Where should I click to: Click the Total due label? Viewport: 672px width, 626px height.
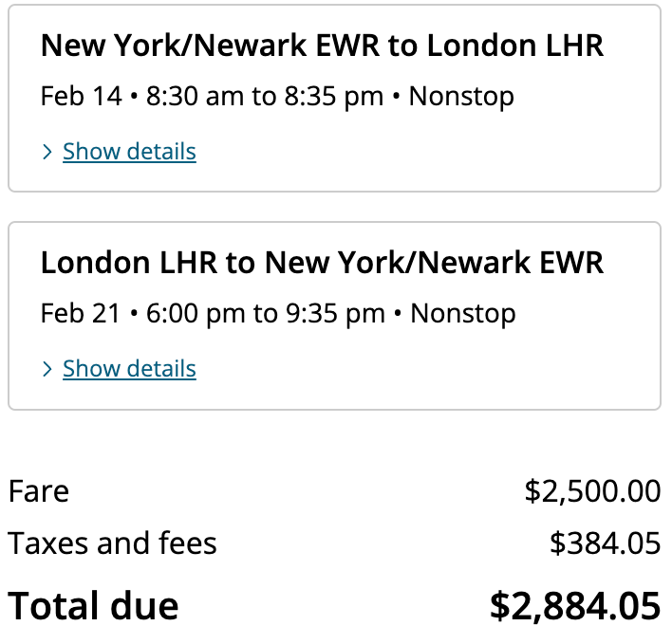(93, 605)
